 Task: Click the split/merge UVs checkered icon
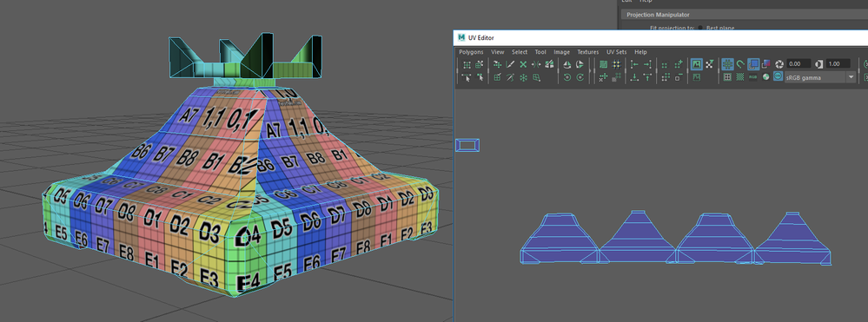tap(549, 65)
